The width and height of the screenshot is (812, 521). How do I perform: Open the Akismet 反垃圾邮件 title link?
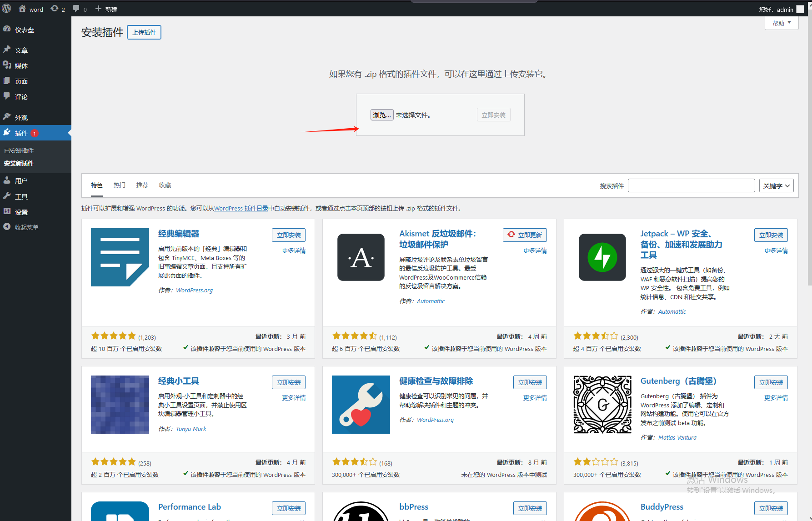point(438,239)
